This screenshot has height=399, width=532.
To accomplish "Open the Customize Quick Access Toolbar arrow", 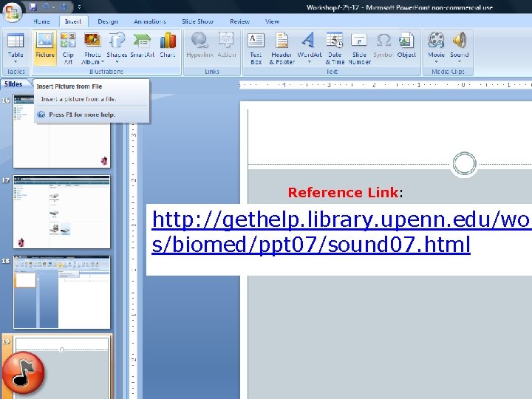I will (79, 7).
